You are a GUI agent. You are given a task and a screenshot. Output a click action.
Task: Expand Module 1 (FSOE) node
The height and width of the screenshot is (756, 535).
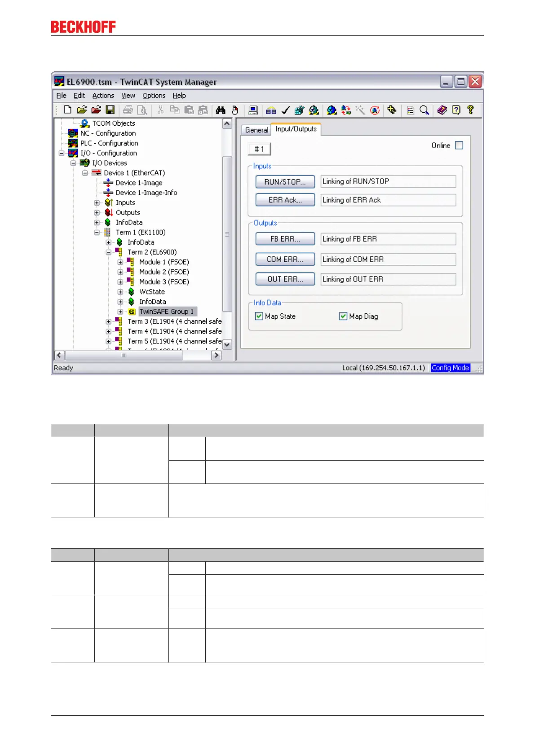tap(120, 262)
